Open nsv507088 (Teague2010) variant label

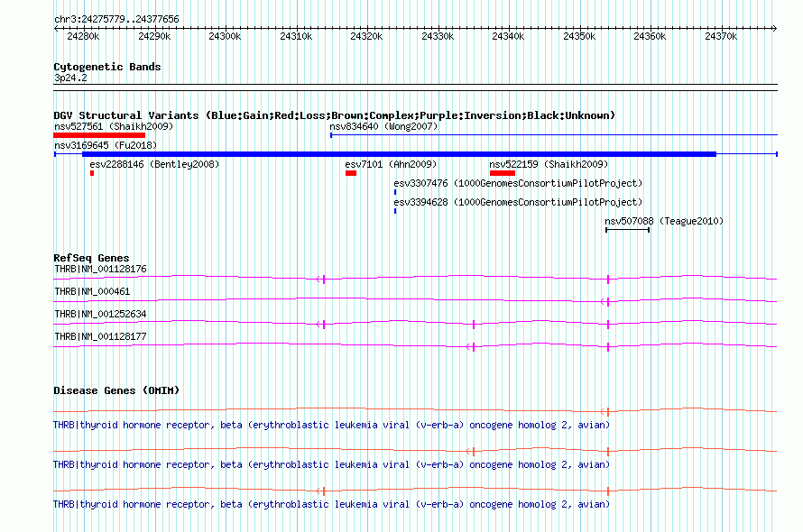pyautogui.click(x=664, y=221)
